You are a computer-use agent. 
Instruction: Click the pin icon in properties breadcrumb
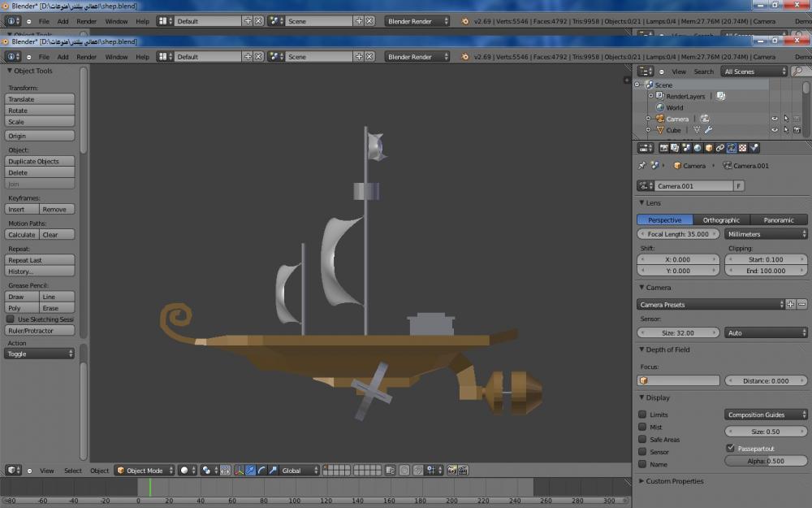[x=642, y=166]
